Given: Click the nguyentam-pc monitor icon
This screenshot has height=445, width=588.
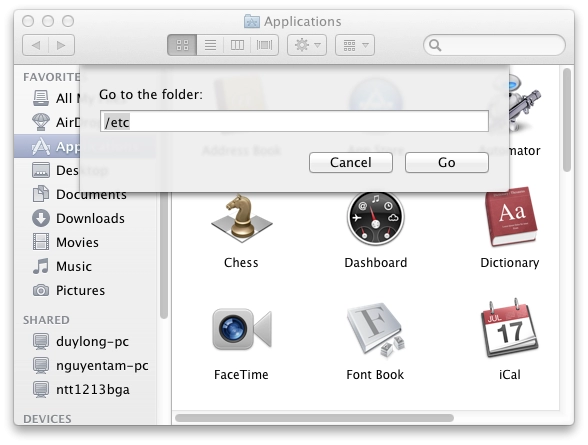Looking at the screenshot, I should coord(40,365).
